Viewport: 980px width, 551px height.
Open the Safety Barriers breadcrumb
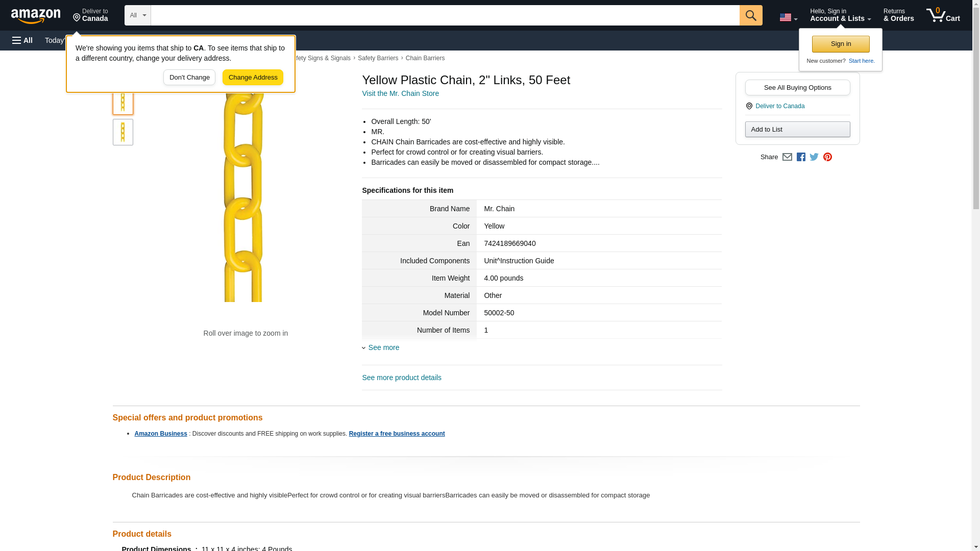click(378, 58)
